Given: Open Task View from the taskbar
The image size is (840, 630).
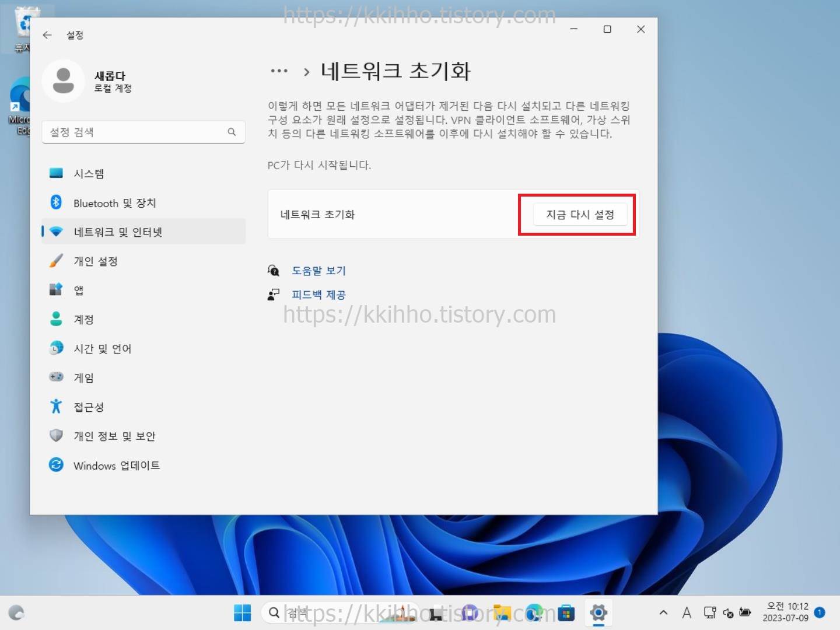Looking at the screenshot, I should click(436, 613).
